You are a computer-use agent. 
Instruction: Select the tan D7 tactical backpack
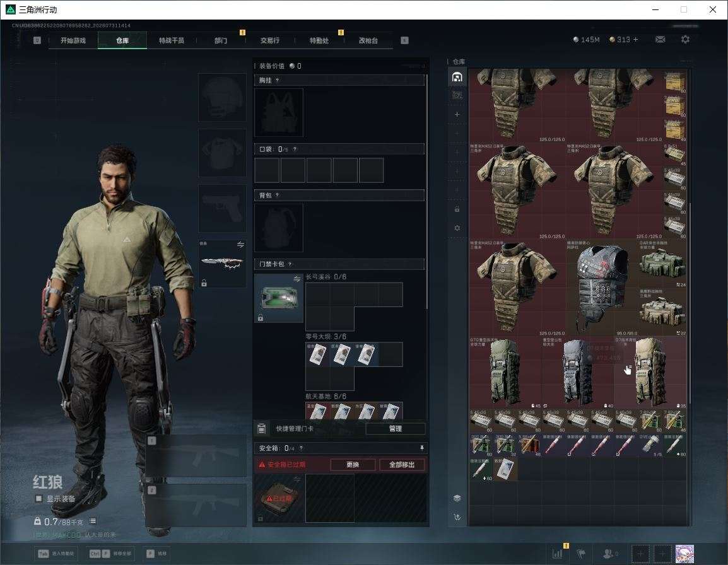[x=650, y=372]
